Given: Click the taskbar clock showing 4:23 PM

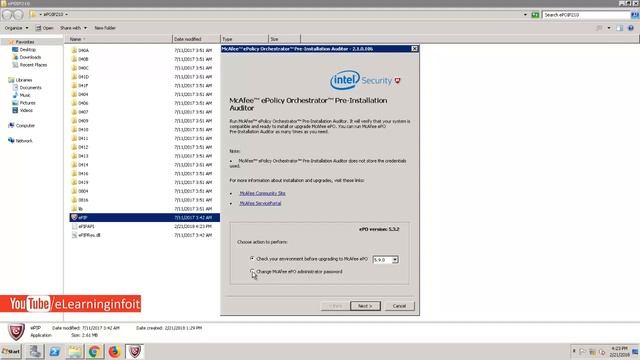Looking at the screenshot, I should (619, 351).
